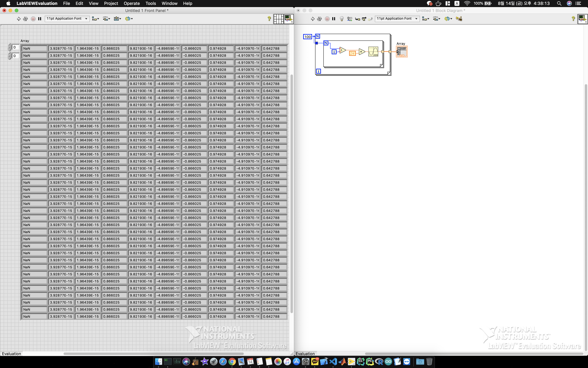
Task: Open Distribute Objects menu in Block Diagram
Action: 437,19
